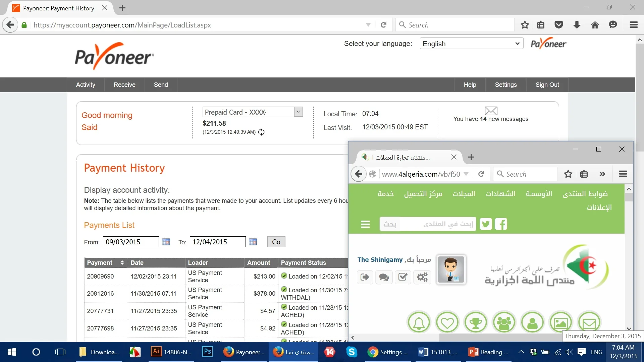Click the forum Twitter icon
The image size is (644, 362).
486,224
